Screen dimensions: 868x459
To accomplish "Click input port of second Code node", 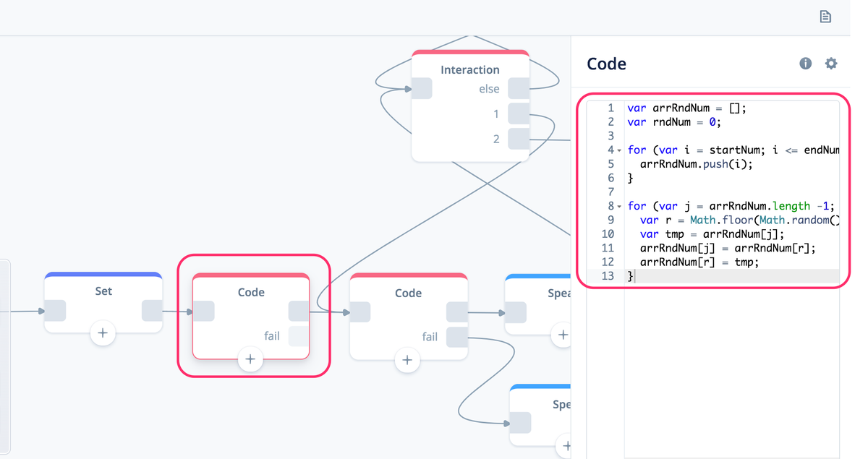I will [360, 312].
